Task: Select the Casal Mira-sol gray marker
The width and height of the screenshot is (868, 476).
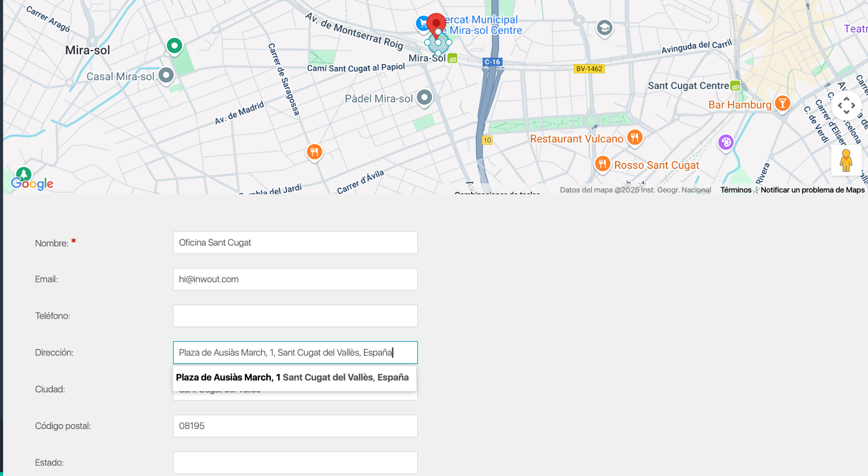Action: 166,75
